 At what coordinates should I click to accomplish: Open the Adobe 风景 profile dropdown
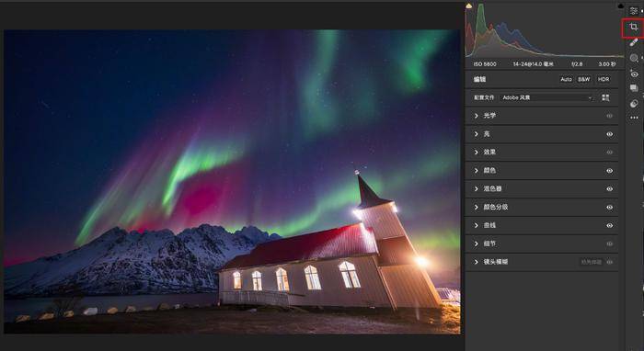coord(547,97)
